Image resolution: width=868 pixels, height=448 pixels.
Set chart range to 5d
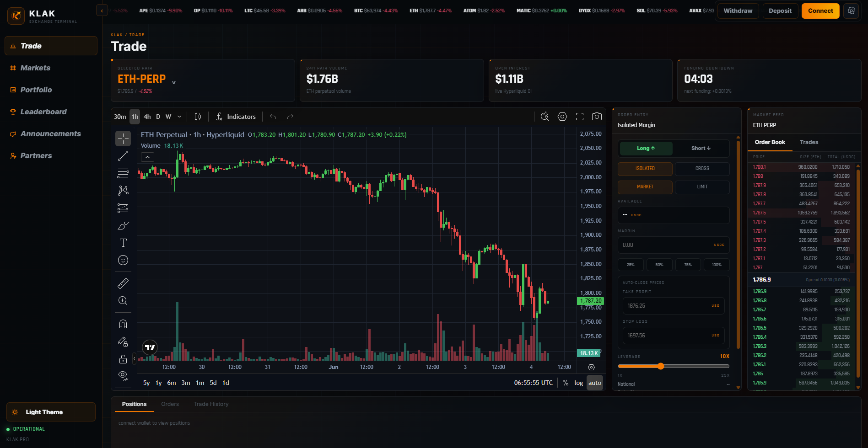click(x=213, y=383)
